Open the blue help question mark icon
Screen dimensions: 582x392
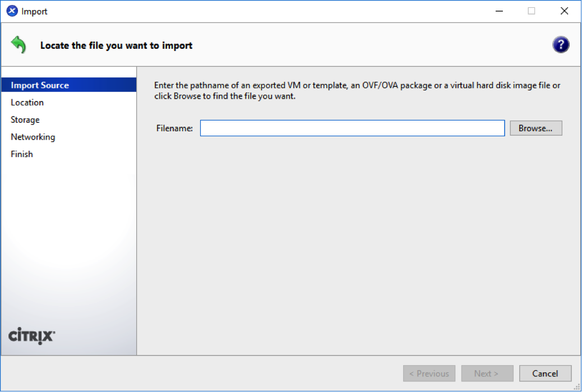tap(561, 45)
